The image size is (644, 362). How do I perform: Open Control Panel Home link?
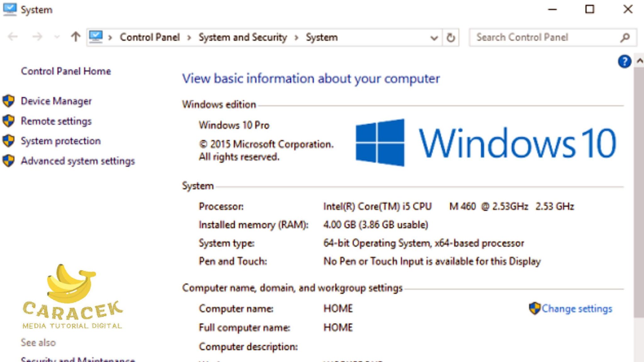coord(66,71)
